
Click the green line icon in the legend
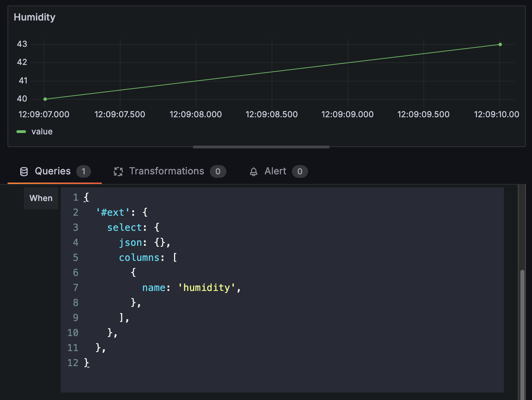(21, 131)
